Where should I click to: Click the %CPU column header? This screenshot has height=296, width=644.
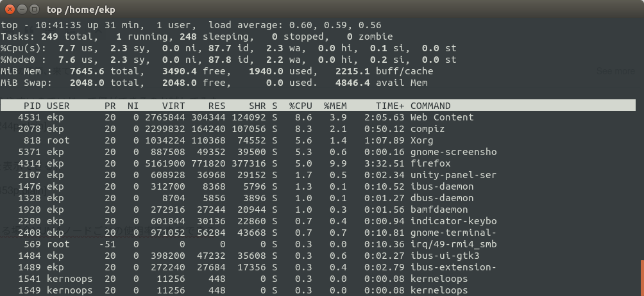[300, 106]
